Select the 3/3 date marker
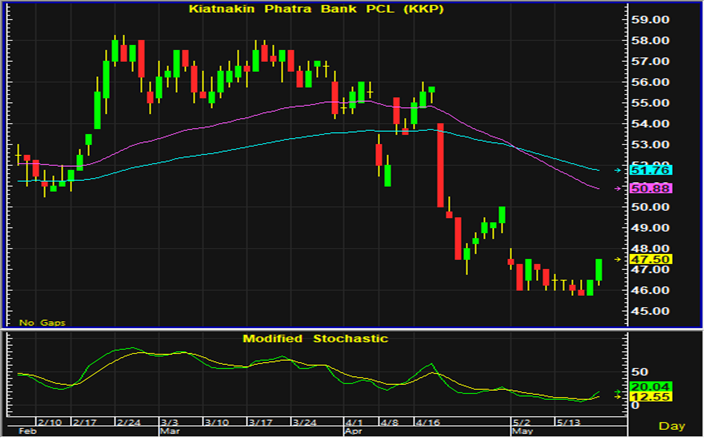705x438 pixels. [x=170, y=423]
